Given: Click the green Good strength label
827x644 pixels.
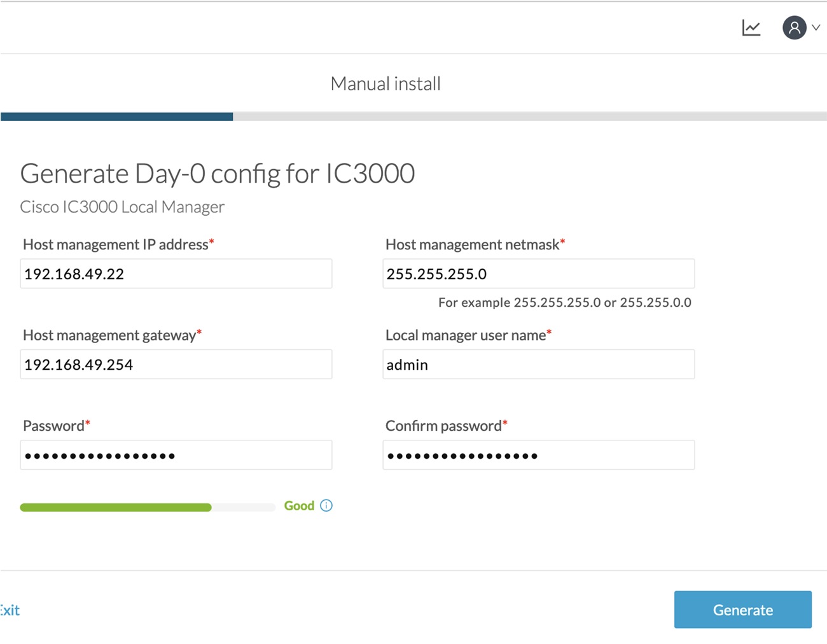Looking at the screenshot, I should pos(299,506).
